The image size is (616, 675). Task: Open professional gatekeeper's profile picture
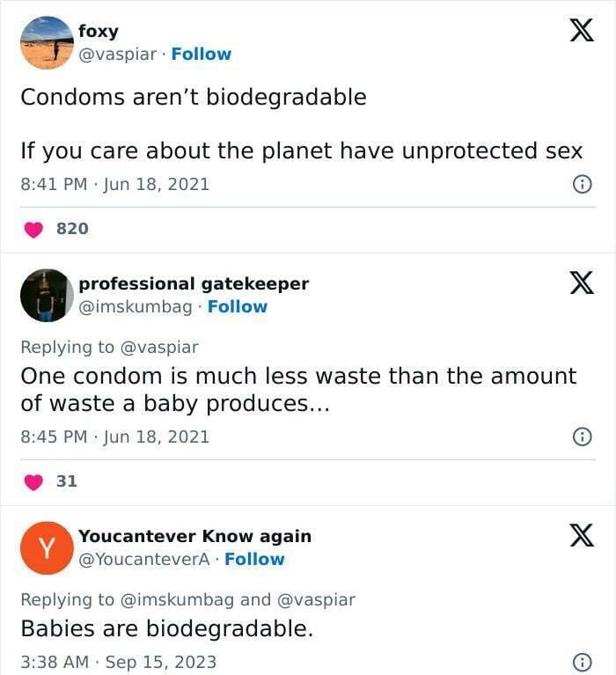click(47, 295)
